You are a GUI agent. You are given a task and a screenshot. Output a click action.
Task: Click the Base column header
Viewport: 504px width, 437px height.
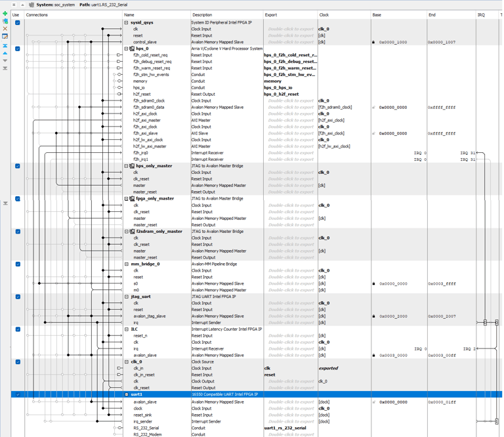tap(398, 15)
